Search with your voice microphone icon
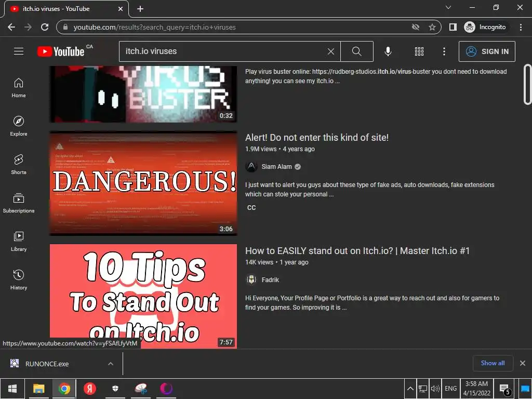 [388, 51]
